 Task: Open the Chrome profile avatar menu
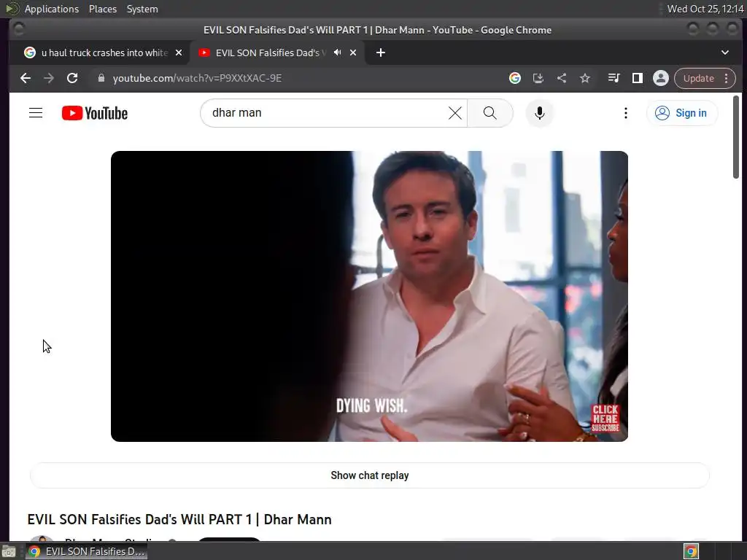click(x=661, y=78)
